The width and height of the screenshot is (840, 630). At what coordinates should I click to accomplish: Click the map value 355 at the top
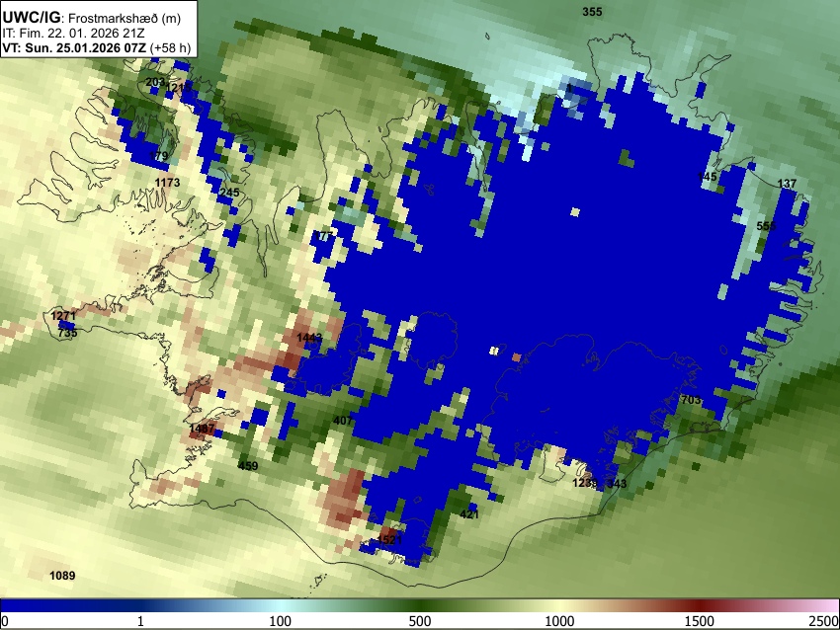pos(592,12)
